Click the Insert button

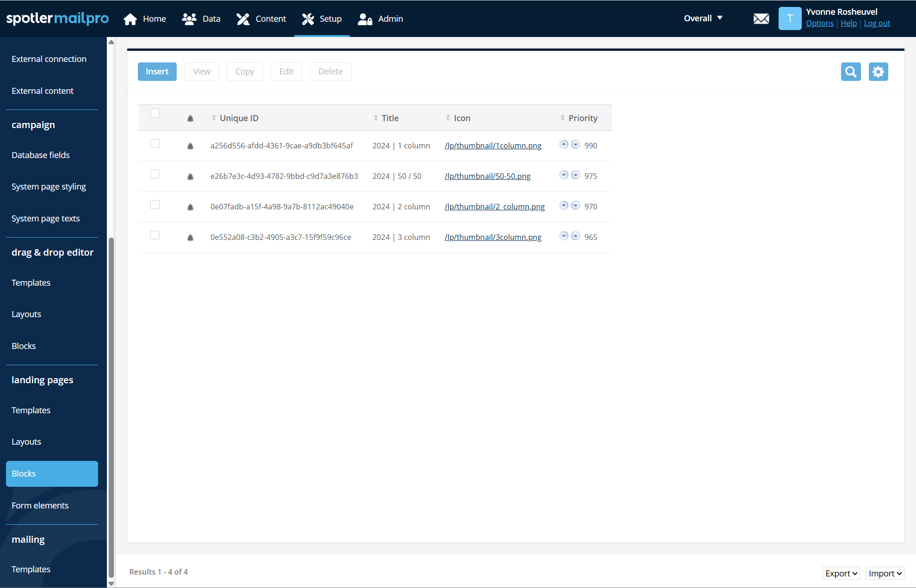coord(157,72)
